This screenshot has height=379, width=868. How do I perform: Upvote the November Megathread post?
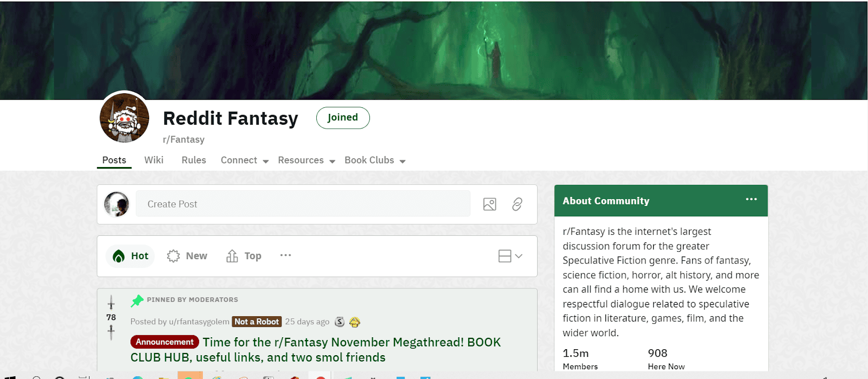point(111,303)
